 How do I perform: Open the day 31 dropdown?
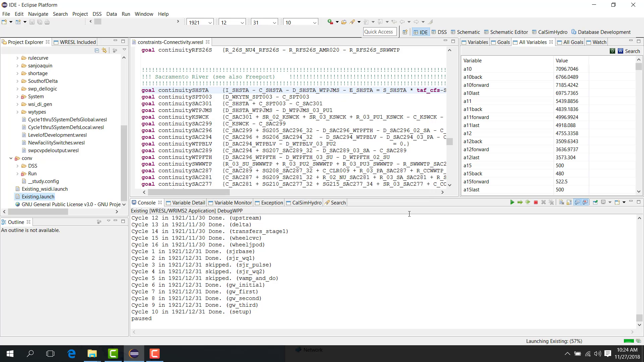pyautogui.click(x=274, y=22)
